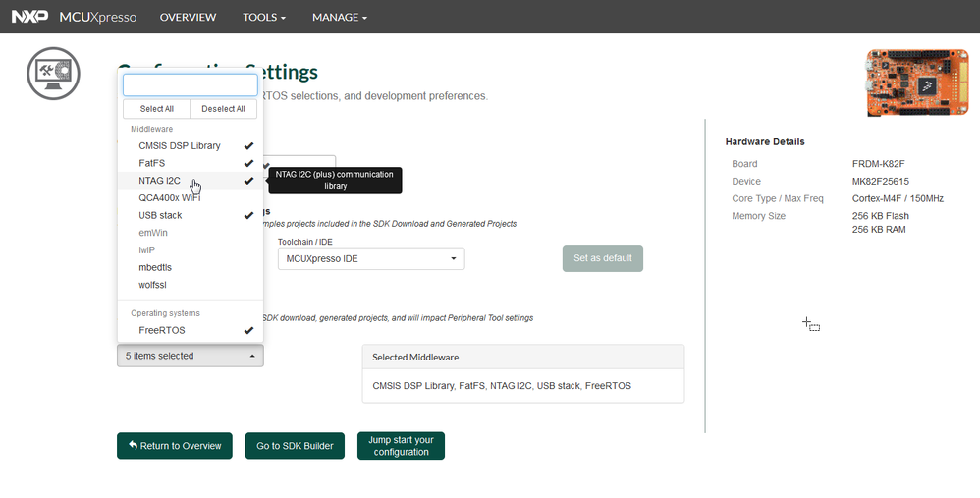Click the middleware search input field
Screen dimensions: 980x498
pyautogui.click(x=190, y=85)
